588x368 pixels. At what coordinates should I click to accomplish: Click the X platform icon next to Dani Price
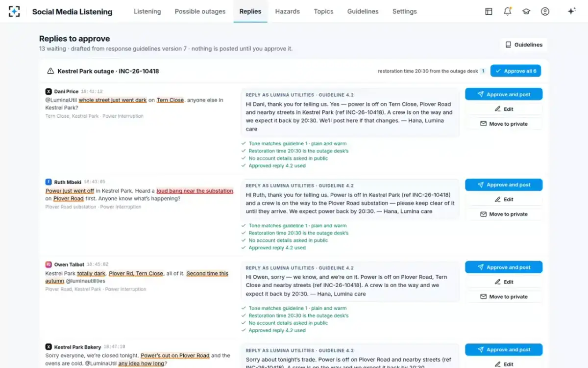click(x=49, y=91)
